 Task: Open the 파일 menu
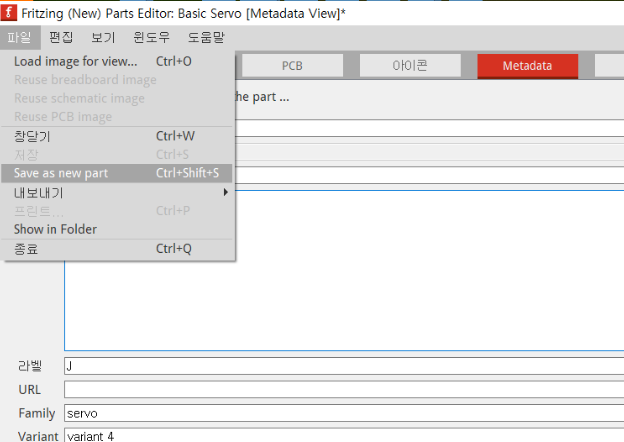pyautogui.click(x=20, y=37)
